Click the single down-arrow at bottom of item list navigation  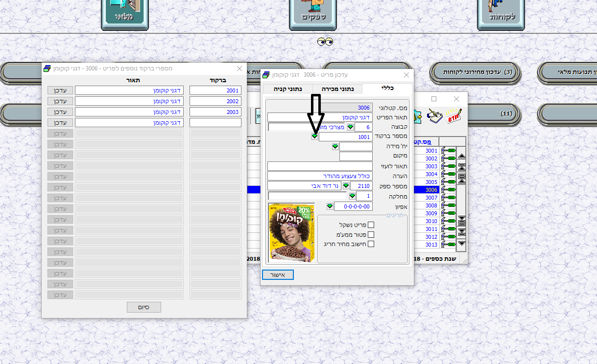[461, 243]
